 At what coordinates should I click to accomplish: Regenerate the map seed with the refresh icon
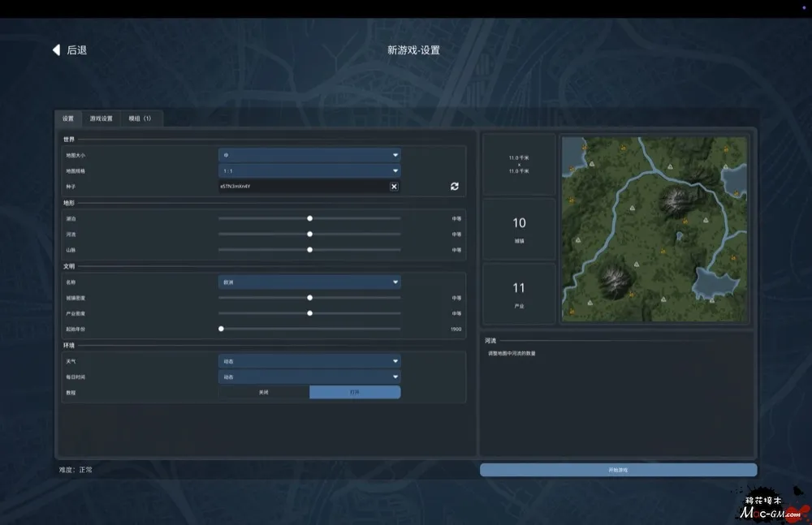(x=454, y=187)
